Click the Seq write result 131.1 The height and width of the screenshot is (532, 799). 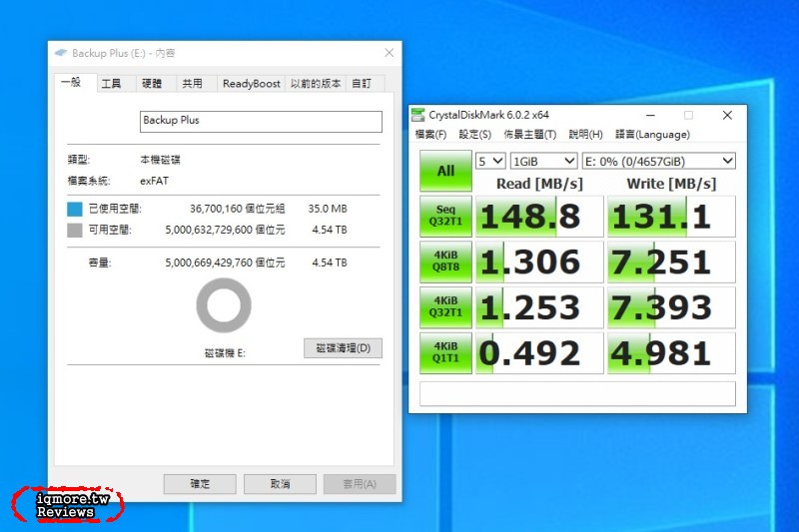[x=671, y=217]
